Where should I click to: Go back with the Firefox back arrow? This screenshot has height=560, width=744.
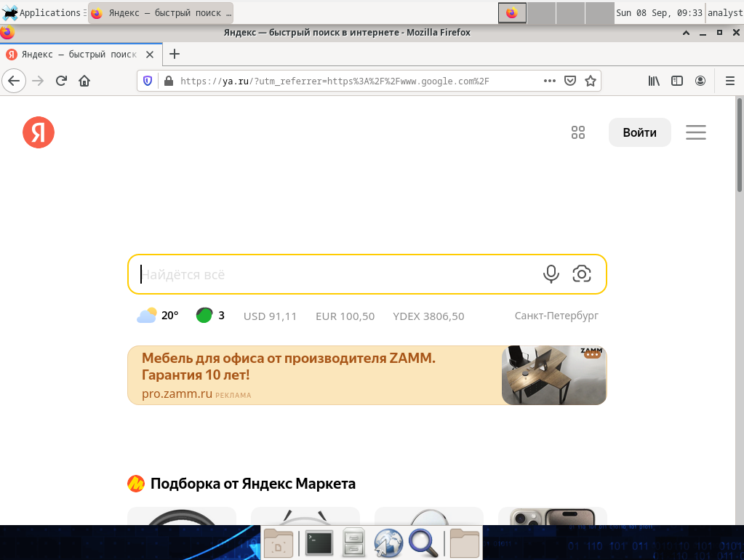(x=14, y=81)
